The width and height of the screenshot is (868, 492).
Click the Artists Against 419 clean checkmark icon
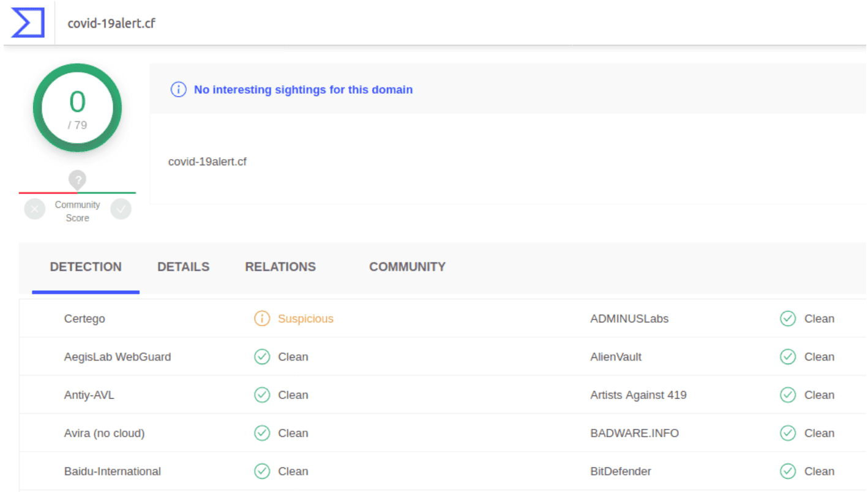788,395
